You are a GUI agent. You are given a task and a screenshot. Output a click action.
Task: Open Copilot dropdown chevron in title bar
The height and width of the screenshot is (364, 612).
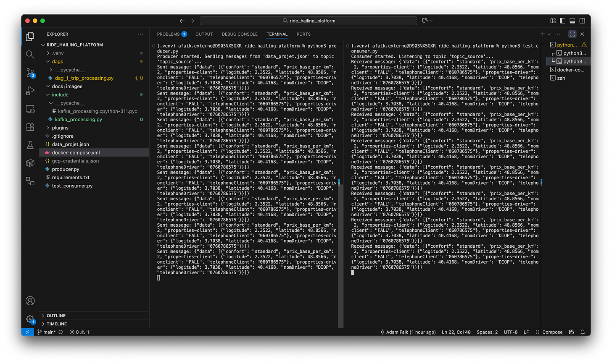pyautogui.click(x=431, y=21)
